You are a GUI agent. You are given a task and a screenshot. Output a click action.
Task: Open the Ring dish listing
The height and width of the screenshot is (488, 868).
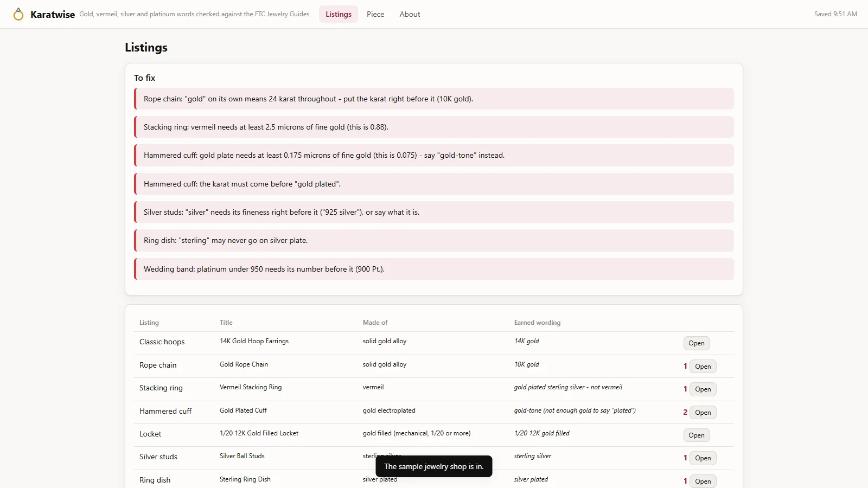[x=703, y=481]
